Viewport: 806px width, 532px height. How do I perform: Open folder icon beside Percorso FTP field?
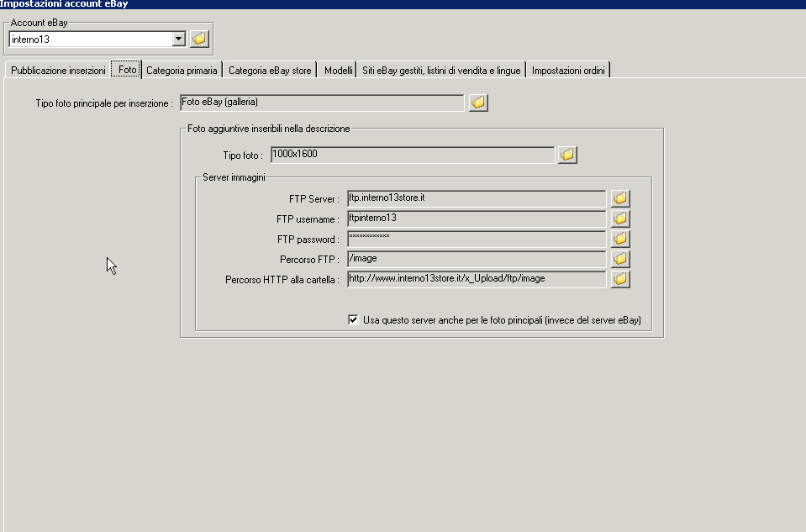[620, 259]
